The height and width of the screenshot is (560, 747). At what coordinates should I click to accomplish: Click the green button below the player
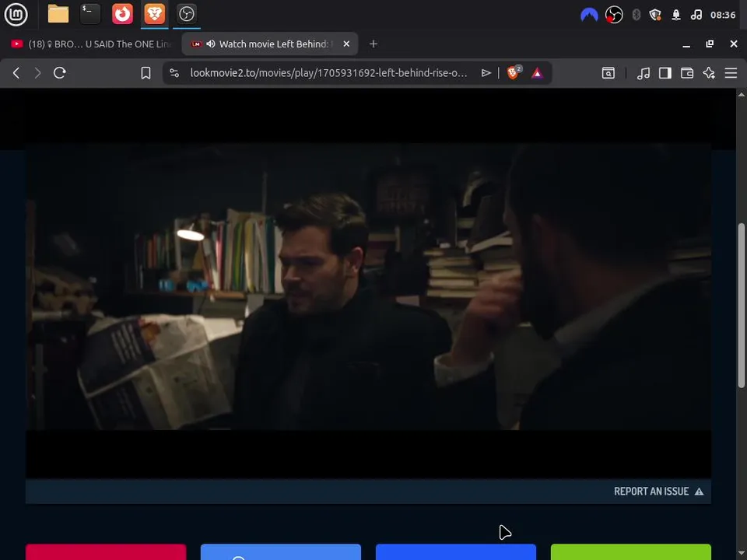pyautogui.click(x=631, y=552)
